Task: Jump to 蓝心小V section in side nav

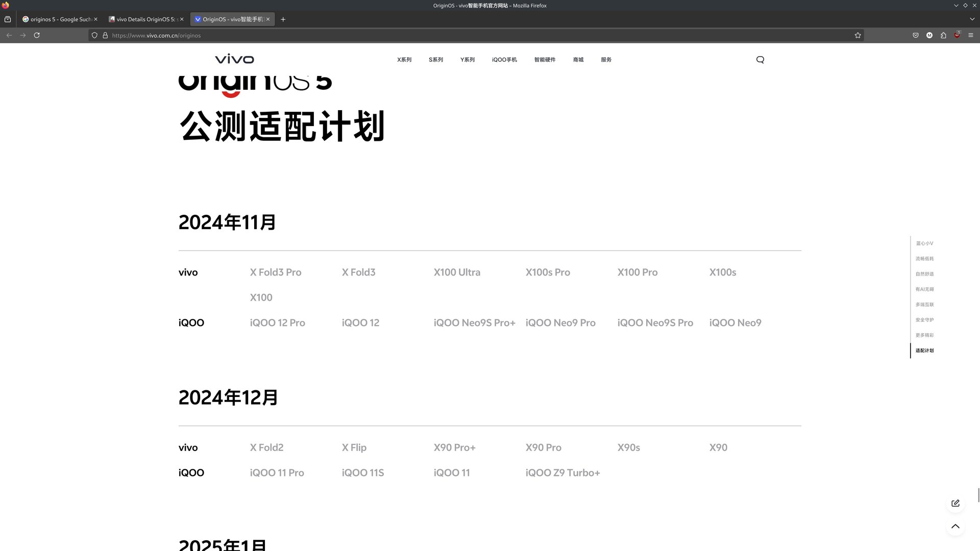Action: point(924,243)
